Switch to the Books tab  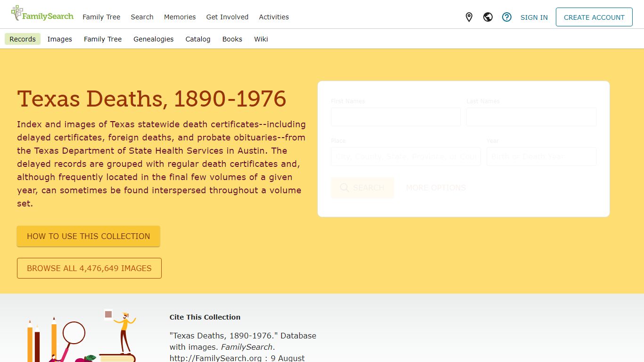[x=232, y=39]
